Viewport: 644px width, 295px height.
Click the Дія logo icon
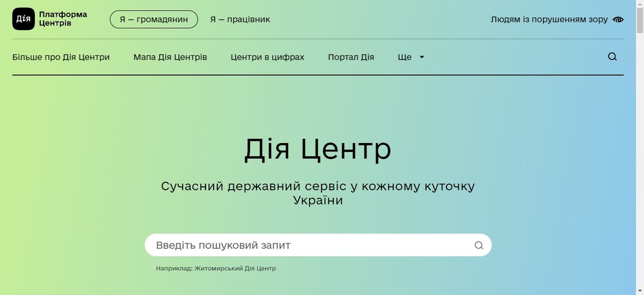pyautogui.click(x=23, y=19)
